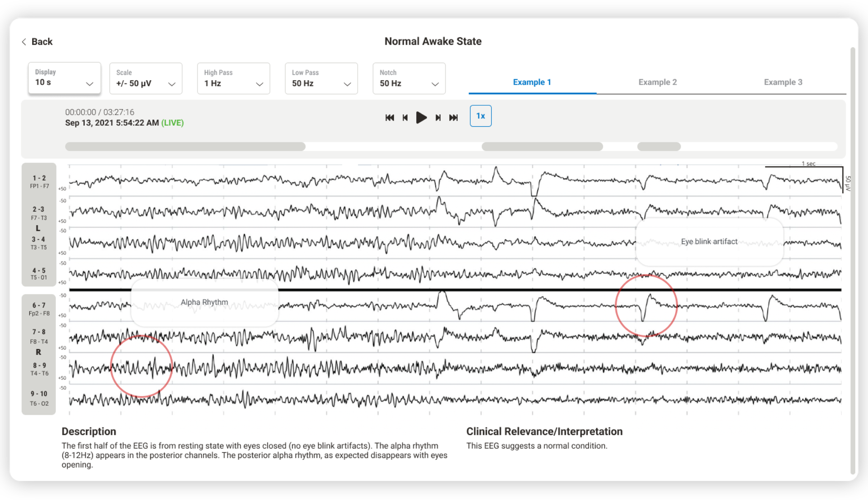
Task: Skip to the recording start
Action: pos(389,118)
